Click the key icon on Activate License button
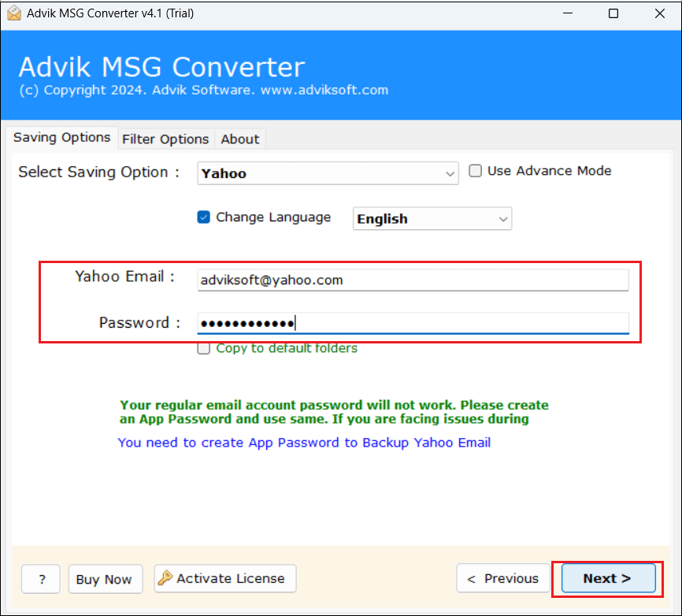Viewport: 682px width, 616px height. point(165,578)
